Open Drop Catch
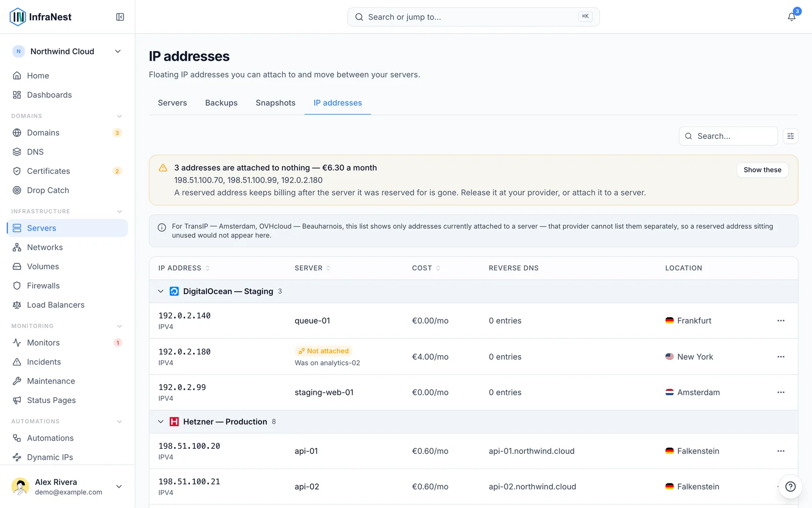The width and height of the screenshot is (812, 508). (x=67, y=190)
